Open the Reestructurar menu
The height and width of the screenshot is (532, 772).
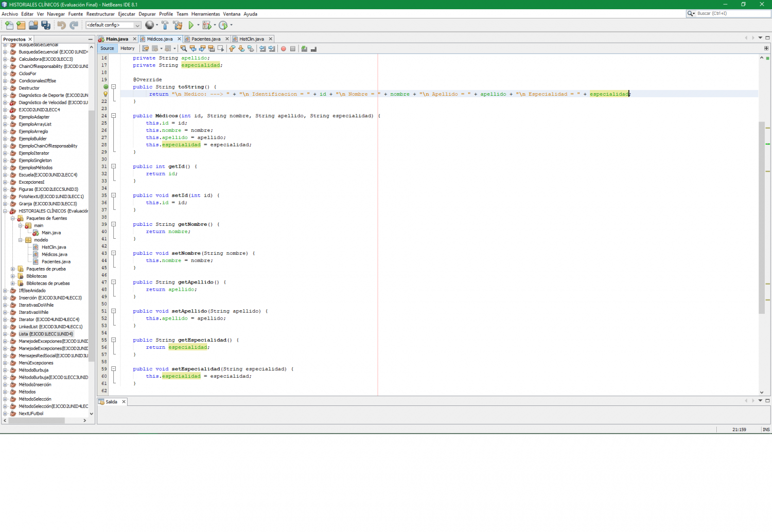pos(100,14)
